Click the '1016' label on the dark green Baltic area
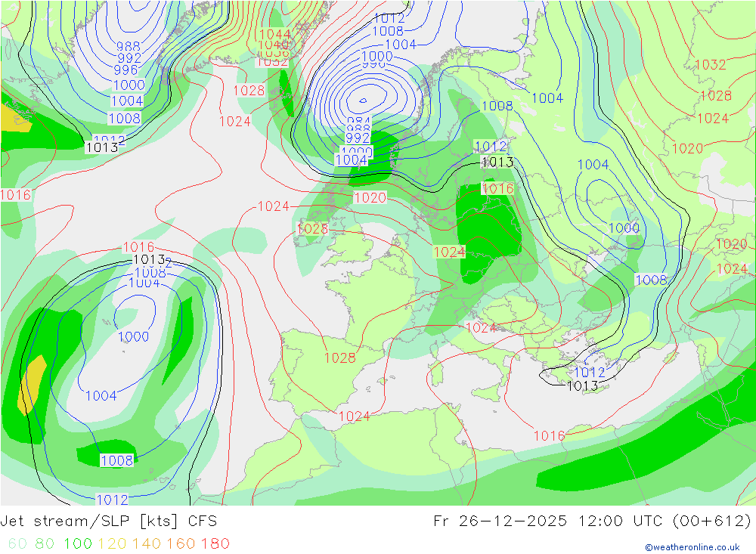 [x=497, y=188]
